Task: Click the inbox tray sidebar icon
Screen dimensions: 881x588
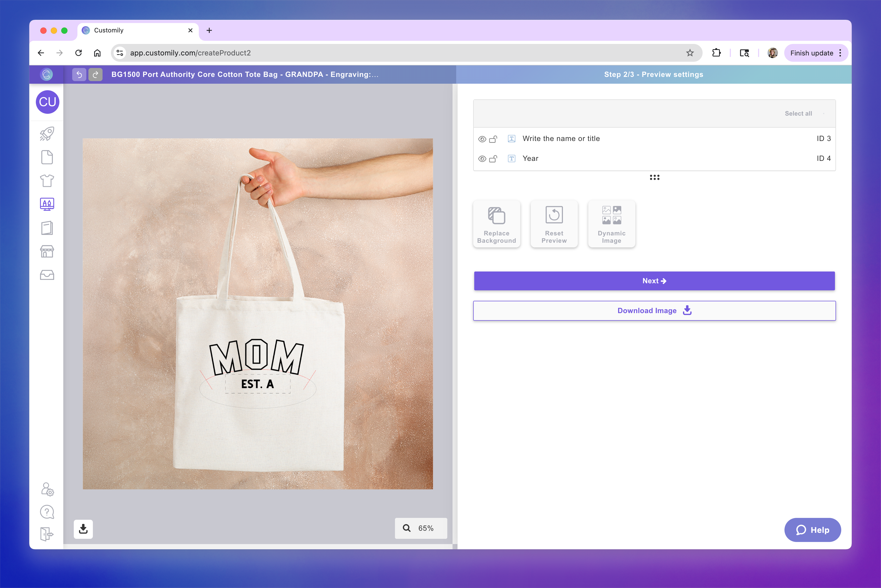Action: tap(47, 275)
